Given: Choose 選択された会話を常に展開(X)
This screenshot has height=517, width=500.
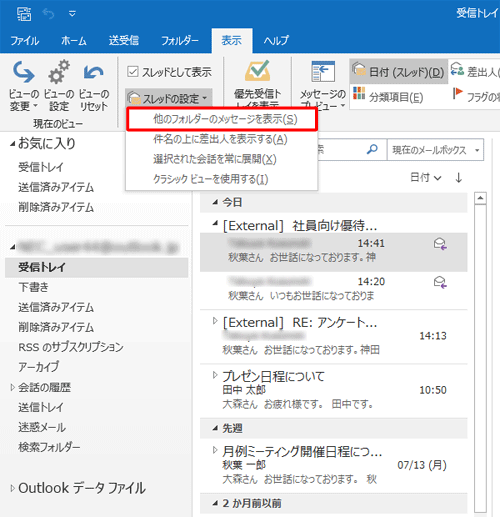Looking at the screenshot, I should pos(215,159).
